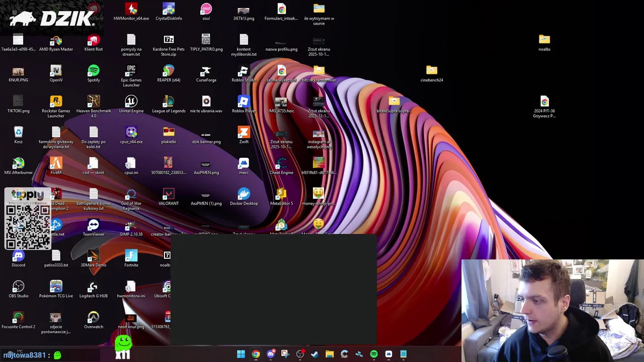The image size is (644, 362).
Task: Select the mexc desktop shortcut
Action: [x=244, y=166]
